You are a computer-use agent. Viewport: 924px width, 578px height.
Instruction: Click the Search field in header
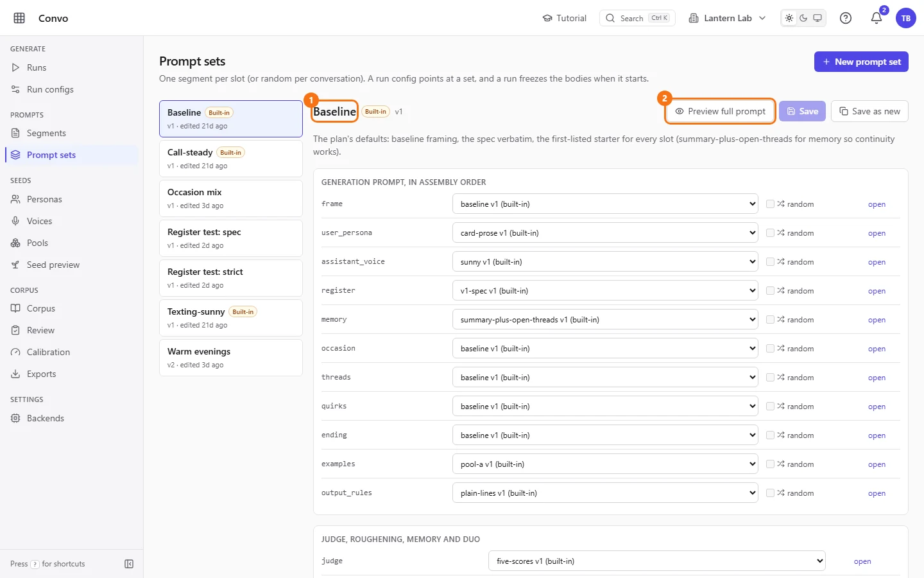[x=637, y=18]
